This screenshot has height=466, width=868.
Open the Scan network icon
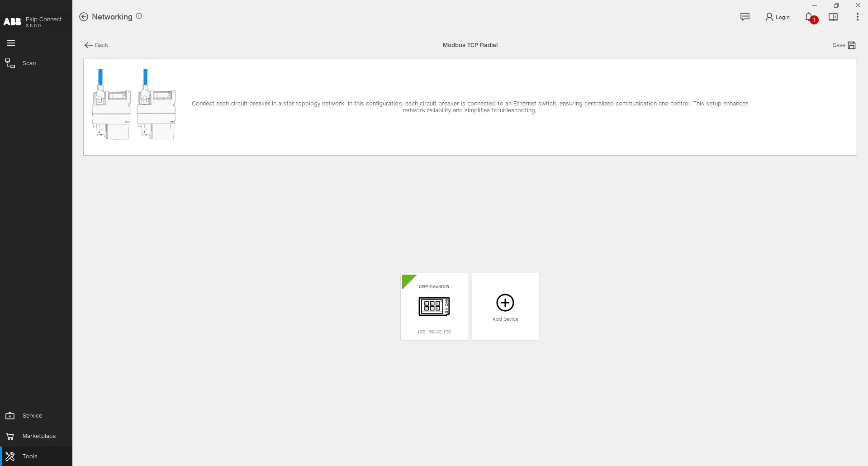click(9, 63)
